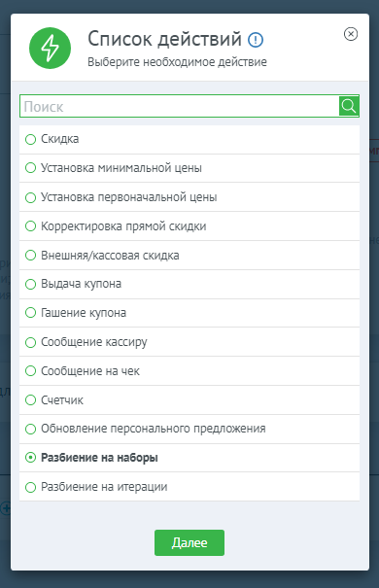Select the Скидка radio option
The width and height of the screenshot is (379, 588).
pos(189,139)
